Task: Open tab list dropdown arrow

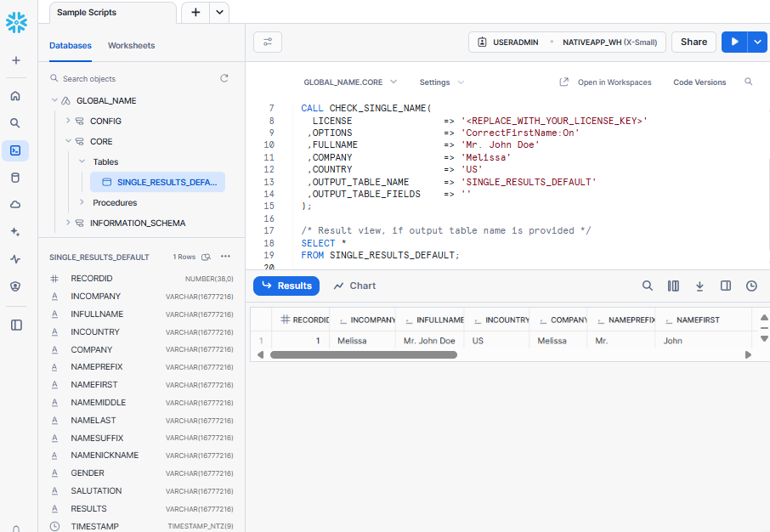Action: [219, 12]
